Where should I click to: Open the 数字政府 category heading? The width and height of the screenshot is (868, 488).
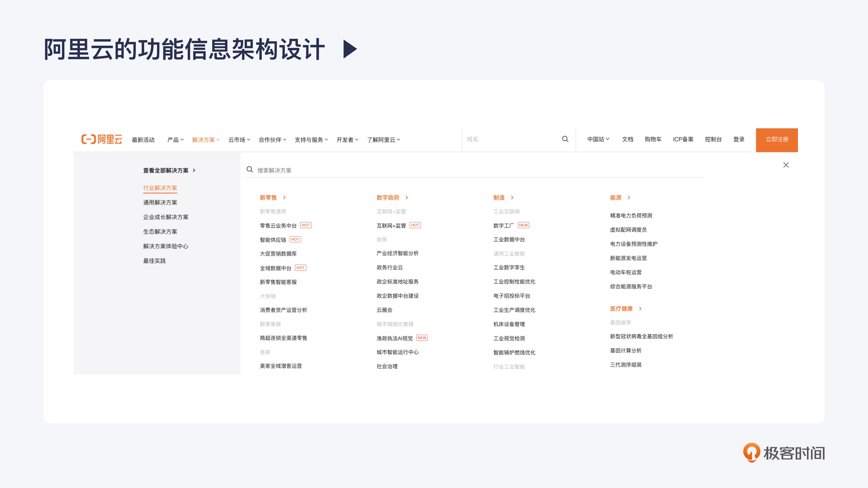tap(388, 198)
